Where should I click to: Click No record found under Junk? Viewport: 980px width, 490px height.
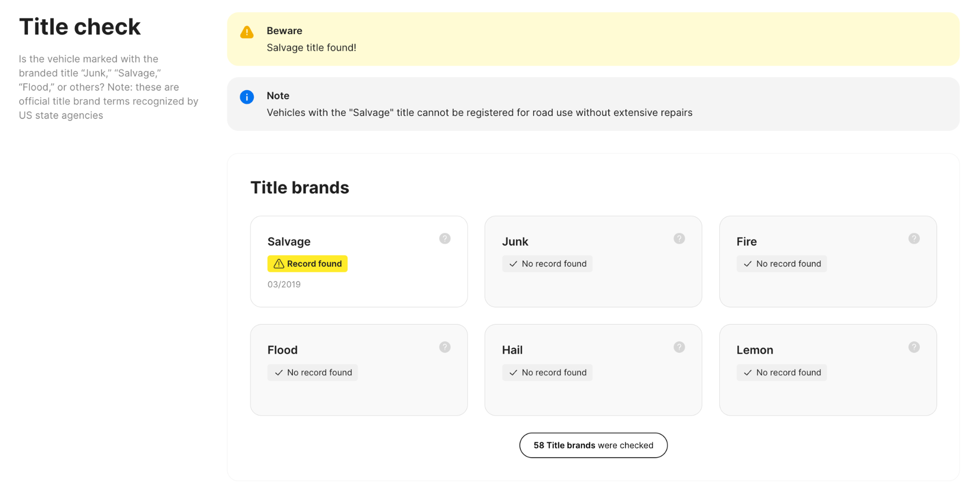[x=547, y=264]
